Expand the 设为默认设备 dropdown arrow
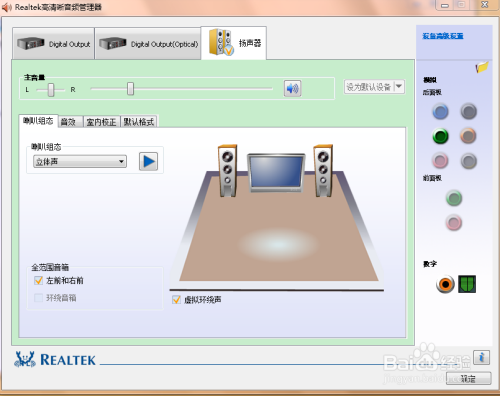 (x=399, y=87)
